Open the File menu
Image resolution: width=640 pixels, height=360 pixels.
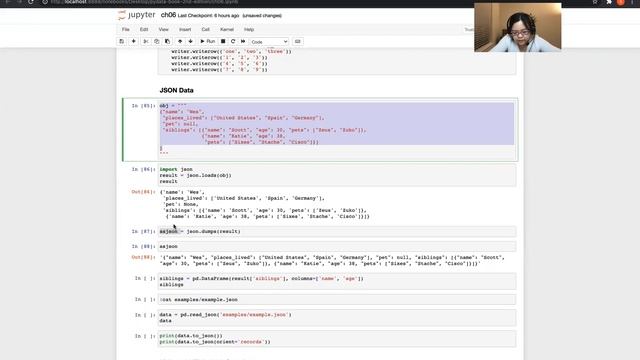(x=126, y=29)
